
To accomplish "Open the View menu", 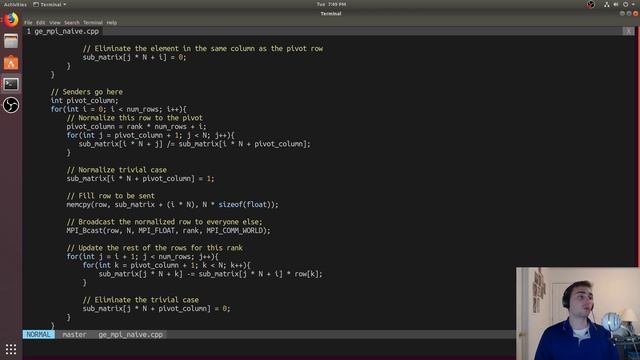I will [55, 23].
